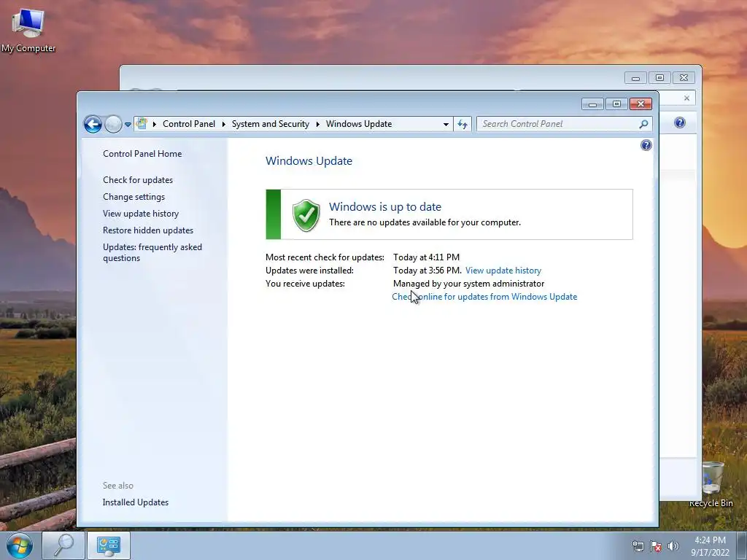Open the address bar history dropdown

click(x=446, y=124)
